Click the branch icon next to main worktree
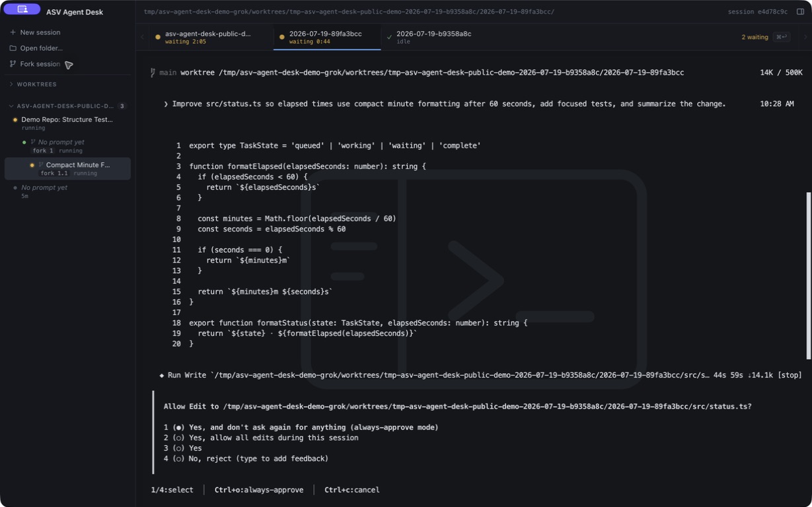 click(153, 73)
